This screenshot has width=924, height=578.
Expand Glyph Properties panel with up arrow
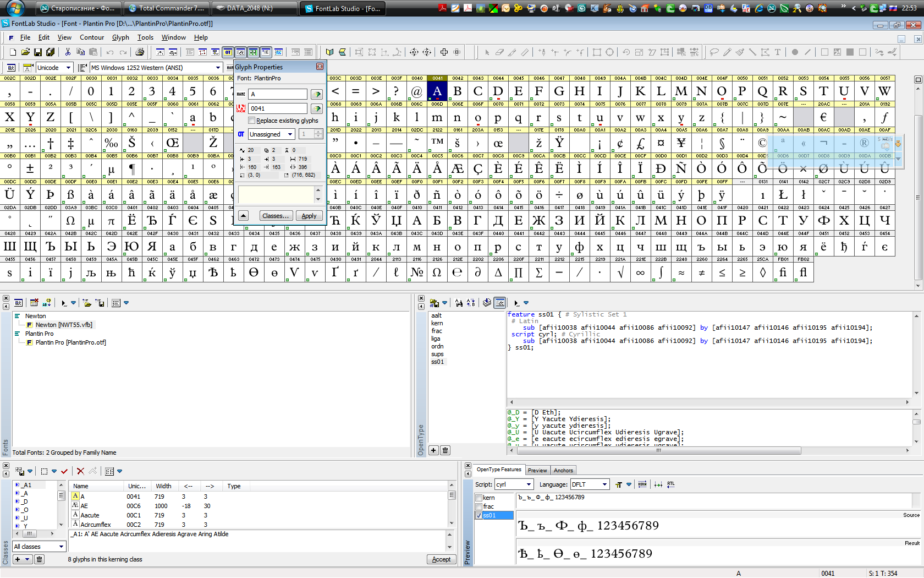tap(244, 216)
